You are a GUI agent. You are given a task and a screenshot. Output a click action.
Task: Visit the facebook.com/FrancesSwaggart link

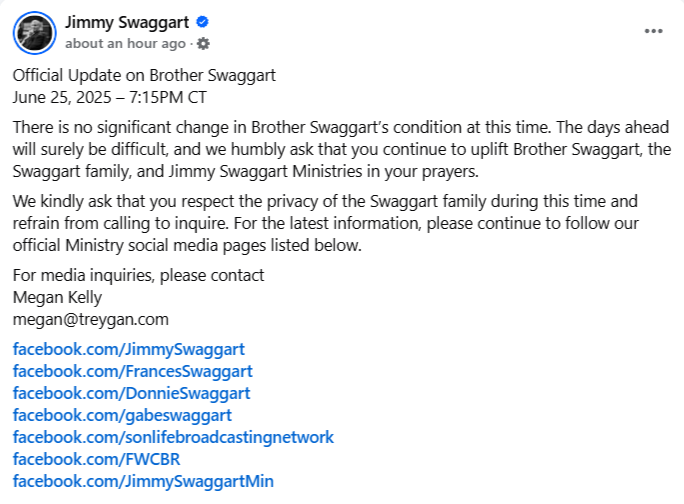[133, 371]
